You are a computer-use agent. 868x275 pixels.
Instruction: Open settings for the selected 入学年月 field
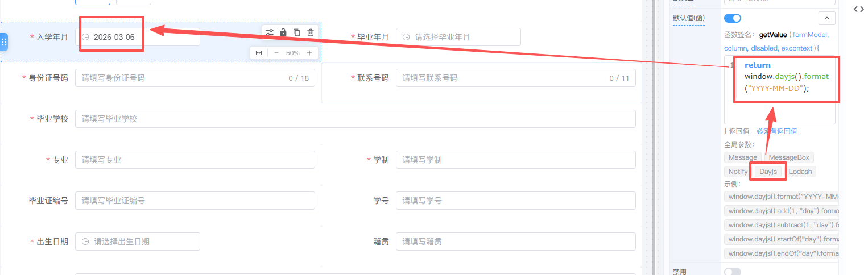coord(270,32)
